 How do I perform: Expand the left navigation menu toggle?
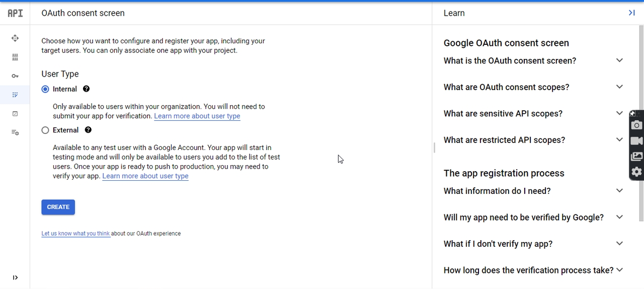pyautogui.click(x=15, y=277)
